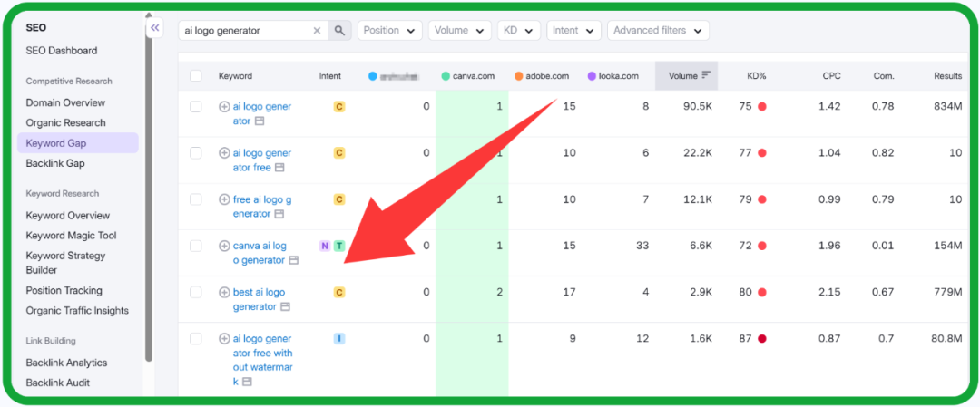The image size is (980, 407).
Task: Click into the keyword search input field
Action: [245, 31]
